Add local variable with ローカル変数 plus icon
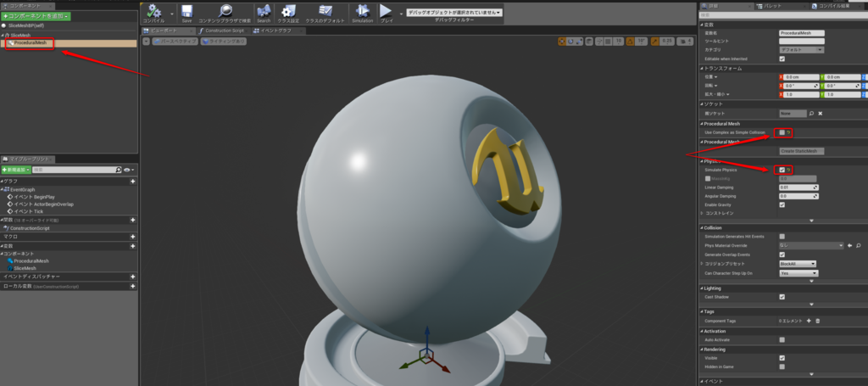The image size is (868, 386). pyautogui.click(x=133, y=286)
